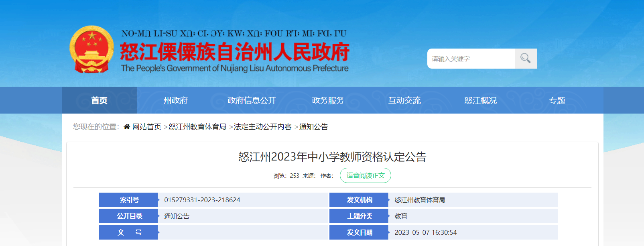Click the site title 怒江傈僳族自治州人民政府
The height and width of the screenshot is (246, 644).
click(235, 51)
